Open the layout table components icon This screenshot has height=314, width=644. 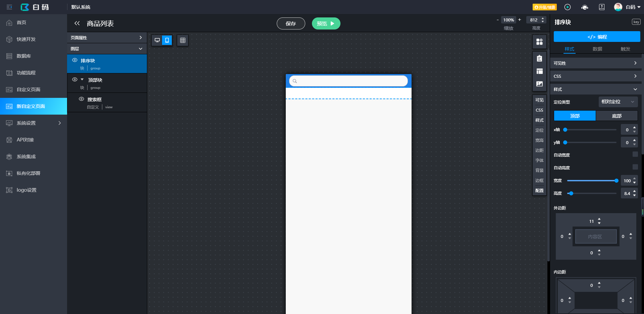[x=539, y=71]
